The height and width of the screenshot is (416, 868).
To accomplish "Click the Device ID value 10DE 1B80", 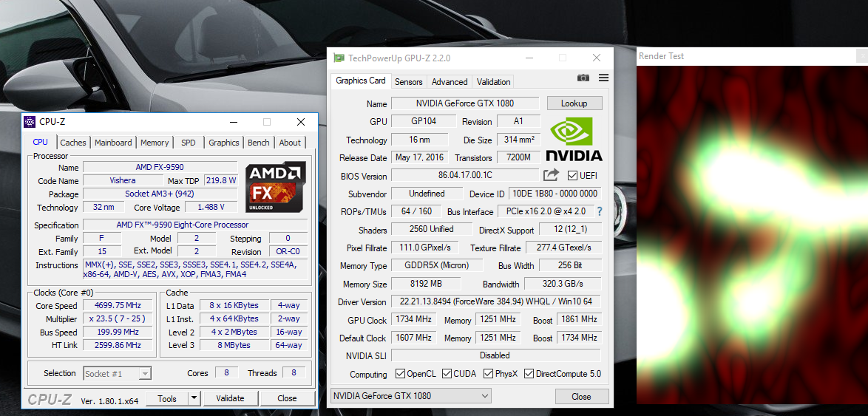I will [x=555, y=194].
